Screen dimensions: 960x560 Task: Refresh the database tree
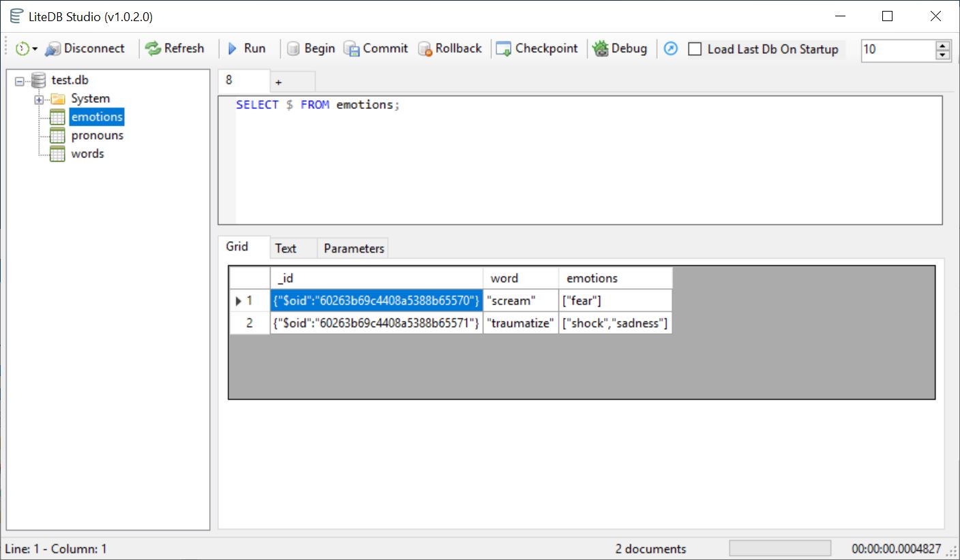pyautogui.click(x=175, y=48)
